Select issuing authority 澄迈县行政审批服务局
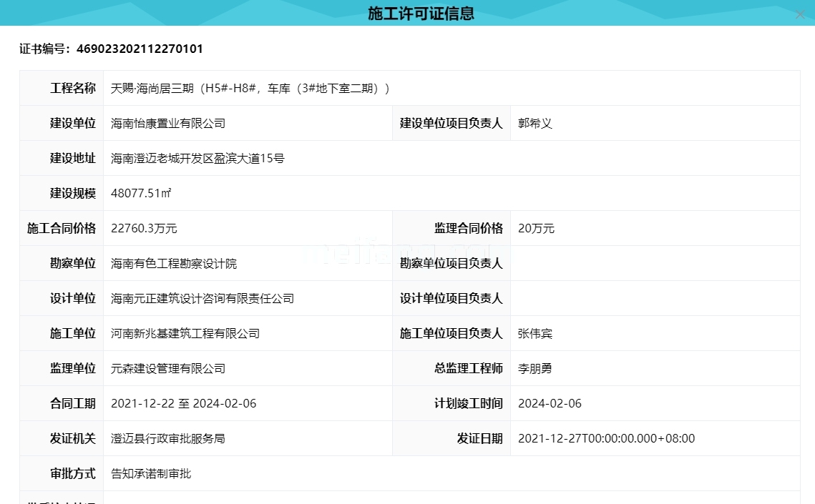 point(168,439)
